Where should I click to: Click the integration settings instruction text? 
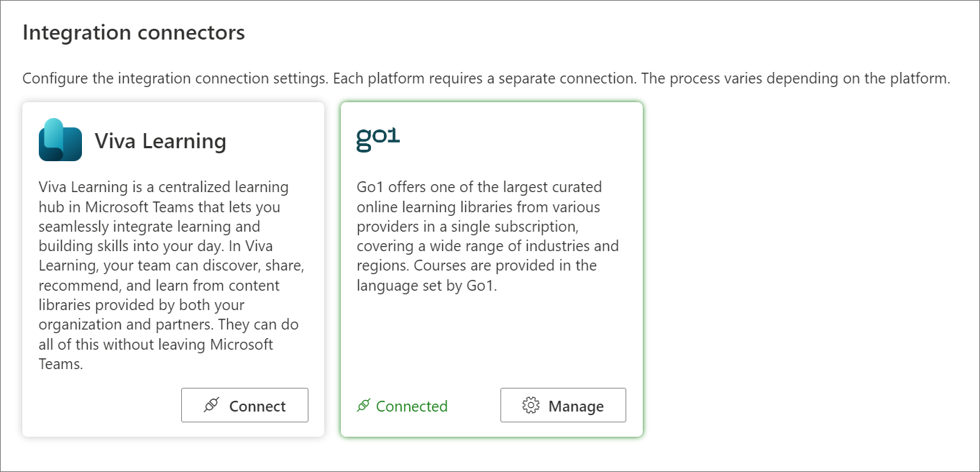point(486,78)
